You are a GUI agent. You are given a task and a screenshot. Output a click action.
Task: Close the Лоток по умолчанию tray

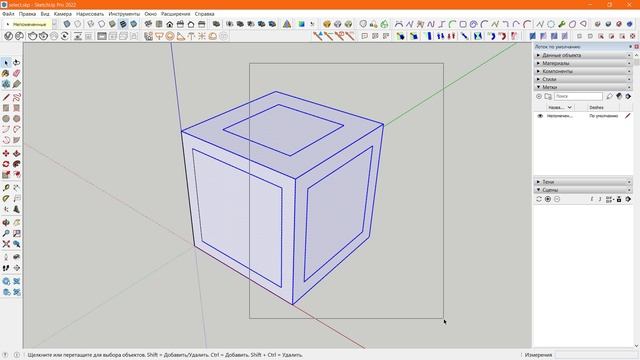tap(636, 47)
